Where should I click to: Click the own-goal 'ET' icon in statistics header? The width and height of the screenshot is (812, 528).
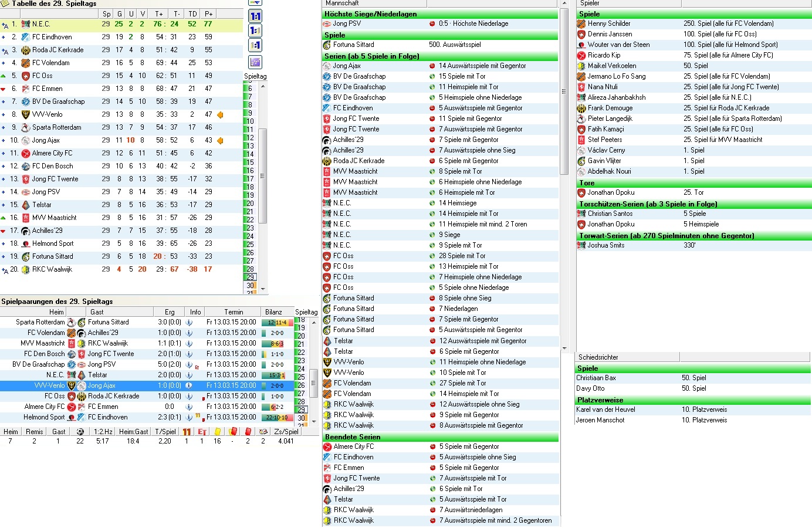202,432
